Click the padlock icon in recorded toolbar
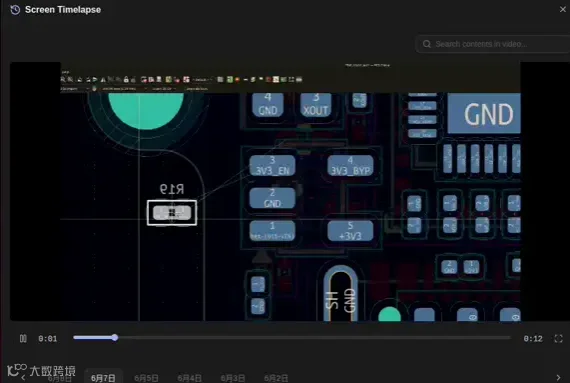Image resolution: width=570 pixels, height=383 pixels. (126, 79)
